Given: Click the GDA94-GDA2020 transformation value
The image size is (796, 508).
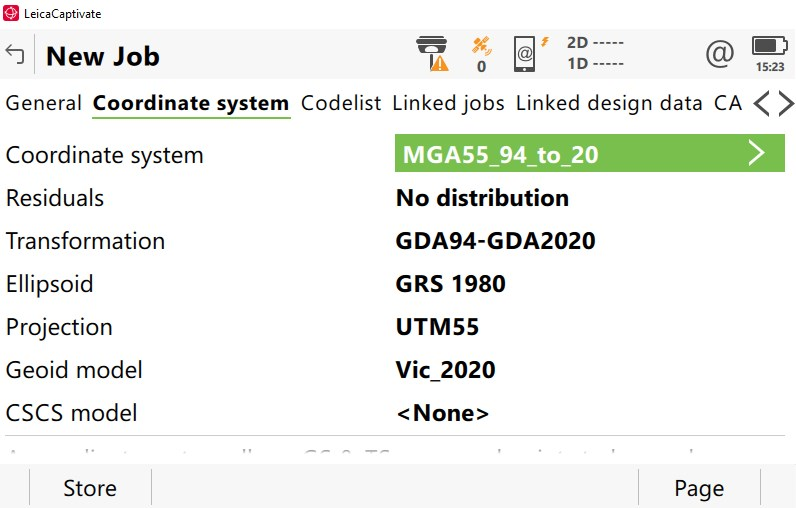Looking at the screenshot, I should (496, 241).
